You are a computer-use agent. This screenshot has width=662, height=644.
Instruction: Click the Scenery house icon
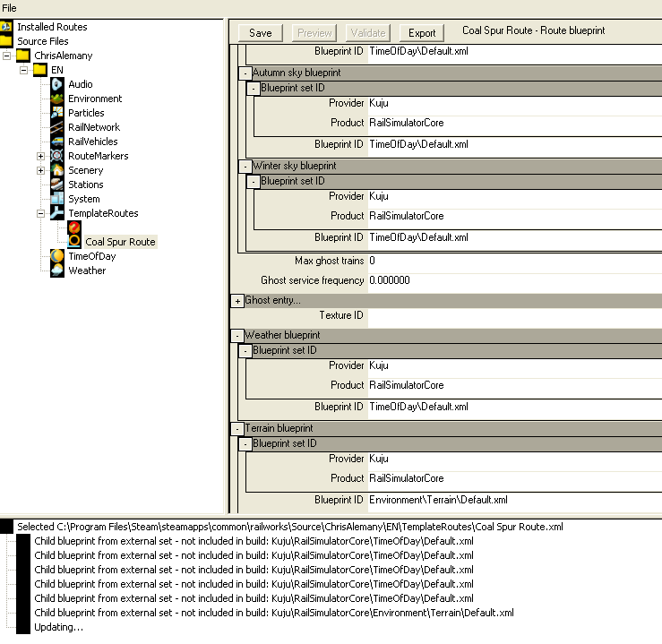pyautogui.click(x=57, y=170)
